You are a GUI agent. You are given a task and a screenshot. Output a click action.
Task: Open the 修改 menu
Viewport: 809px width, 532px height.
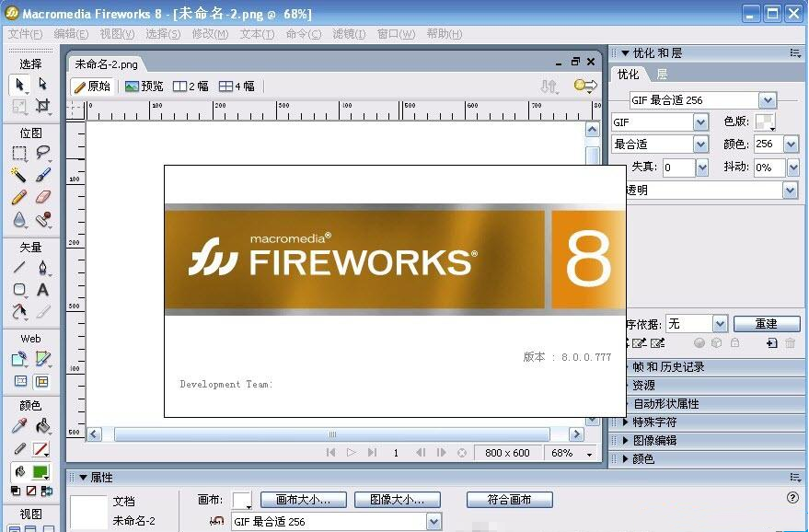210,34
